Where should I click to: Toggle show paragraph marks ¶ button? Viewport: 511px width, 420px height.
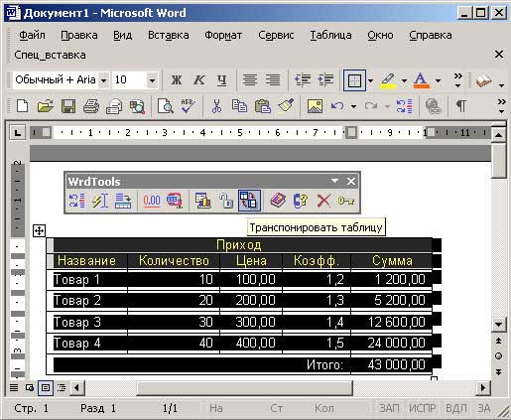tap(461, 106)
